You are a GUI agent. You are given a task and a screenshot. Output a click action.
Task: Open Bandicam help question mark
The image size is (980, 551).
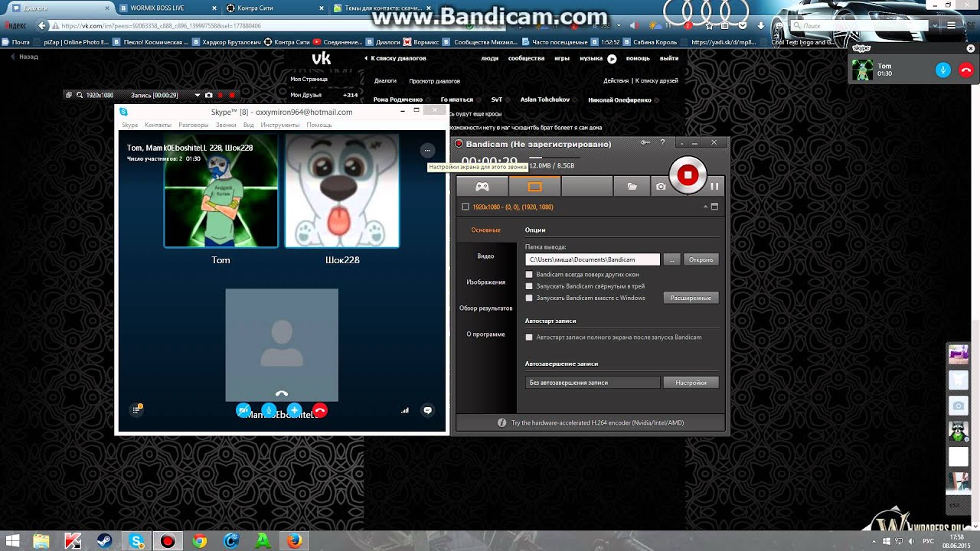(663, 142)
